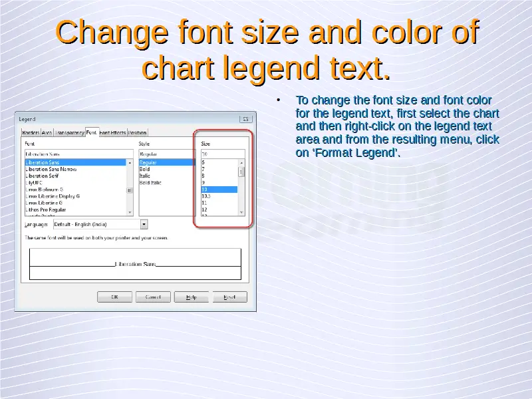Expand the Language dropdown
The height and width of the screenshot is (399, 532).
(144, 224)
